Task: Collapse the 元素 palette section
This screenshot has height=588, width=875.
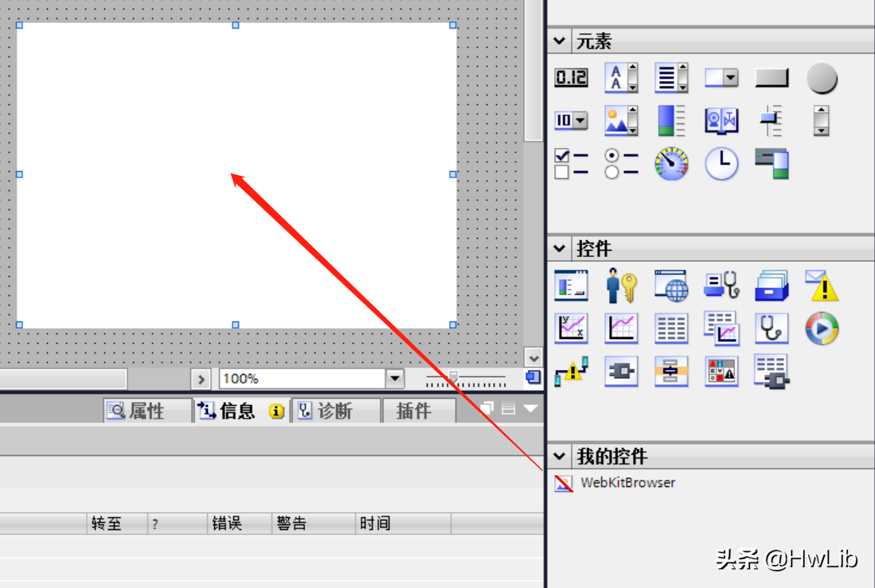Action: click(x=558, y=41)
